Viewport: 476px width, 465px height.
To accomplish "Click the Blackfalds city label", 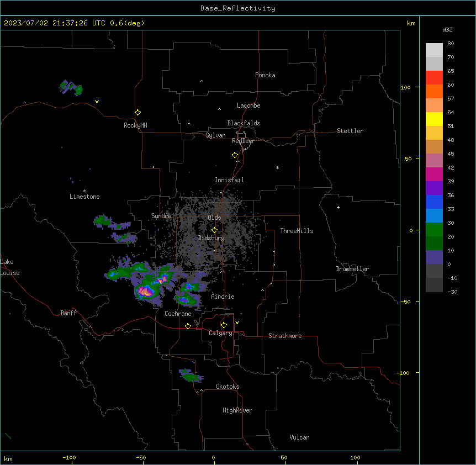I will click(x=244, y=123).
